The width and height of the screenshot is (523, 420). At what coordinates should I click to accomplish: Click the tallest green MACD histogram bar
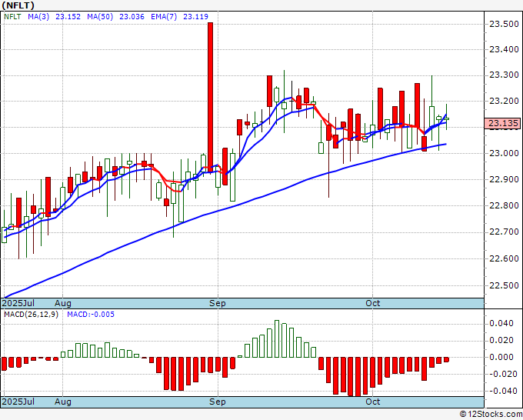pos(277,339)
